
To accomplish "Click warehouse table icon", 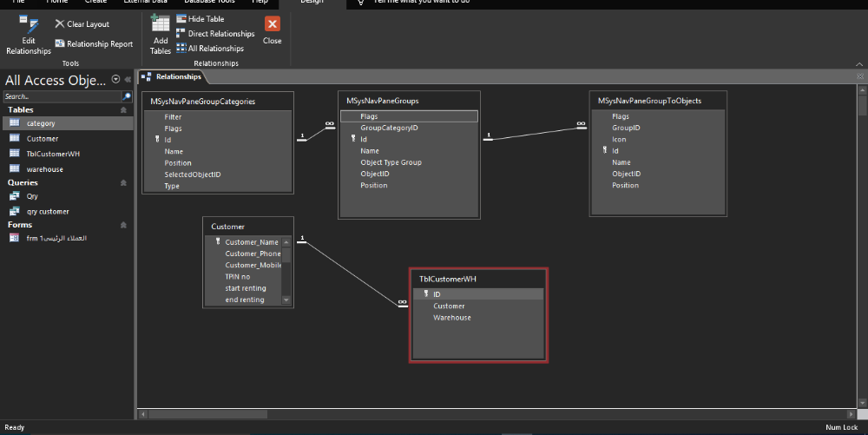I will [15, 168].
